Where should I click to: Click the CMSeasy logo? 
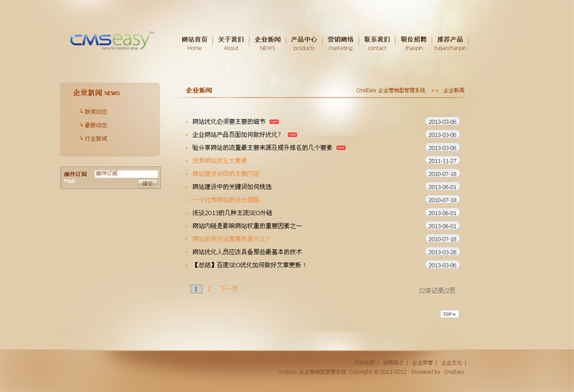111,41
